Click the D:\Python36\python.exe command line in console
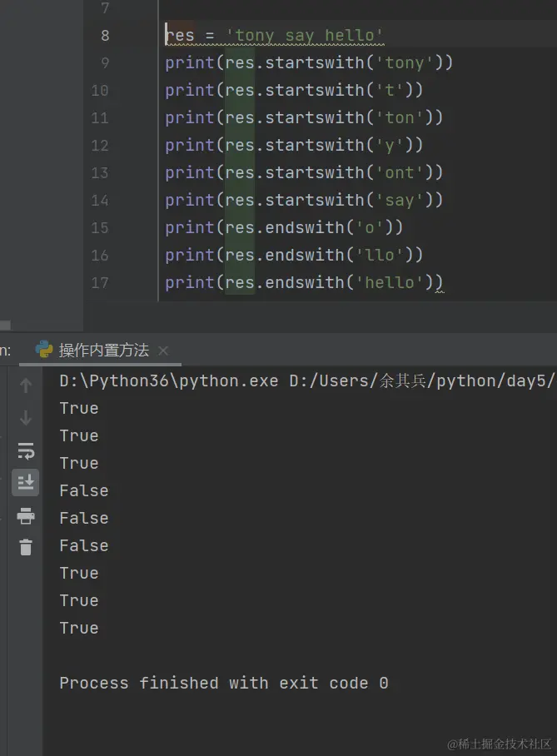 coord(308,380)
